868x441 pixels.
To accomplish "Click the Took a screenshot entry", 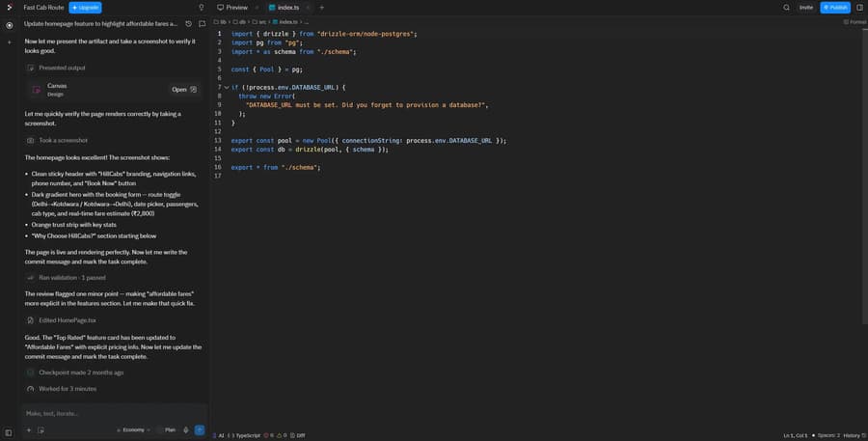I will 58,140.
